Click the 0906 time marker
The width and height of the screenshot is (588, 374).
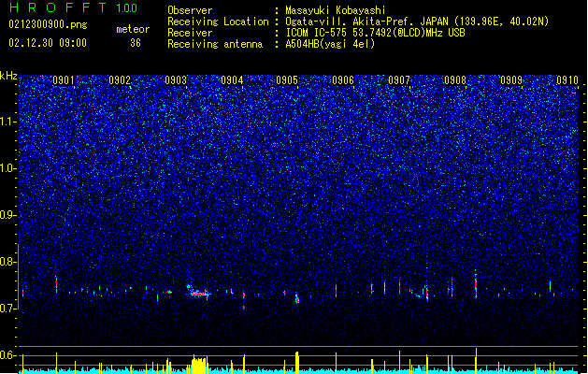[343, 80]
